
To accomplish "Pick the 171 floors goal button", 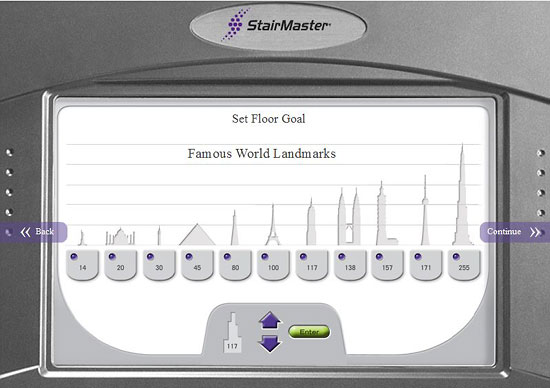I will (425, 265).
